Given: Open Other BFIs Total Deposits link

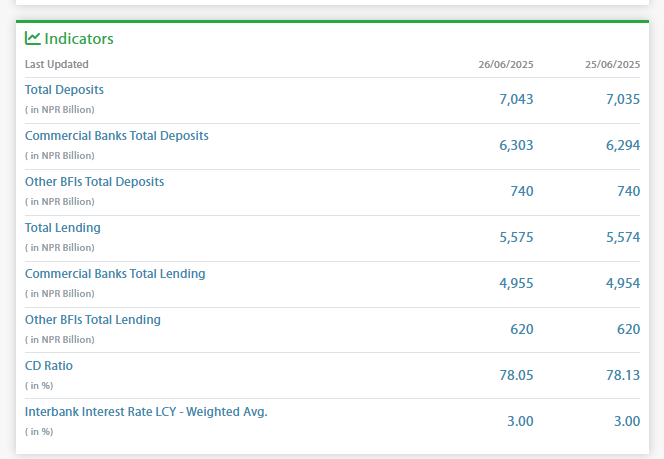Looking at the screenshot, I should click(94, 182).
